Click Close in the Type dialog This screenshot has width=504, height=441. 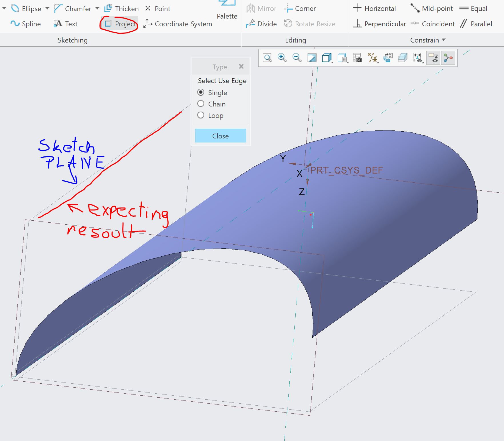coord(220,136)
